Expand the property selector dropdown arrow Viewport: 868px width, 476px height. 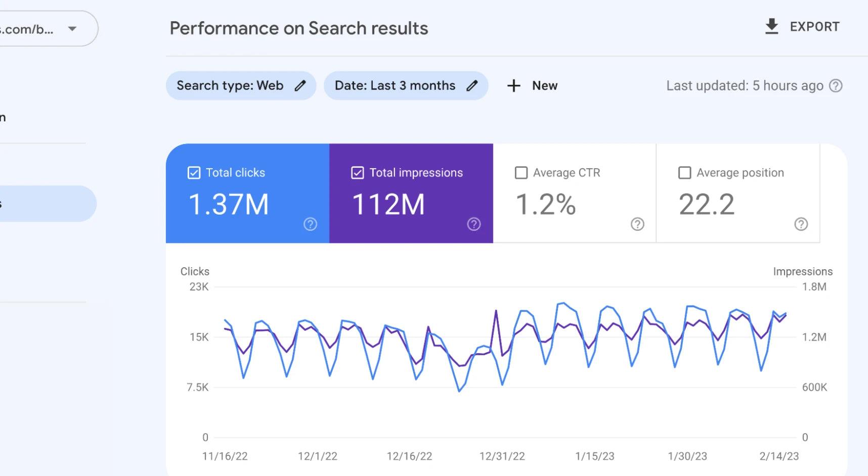coord(72,29)
